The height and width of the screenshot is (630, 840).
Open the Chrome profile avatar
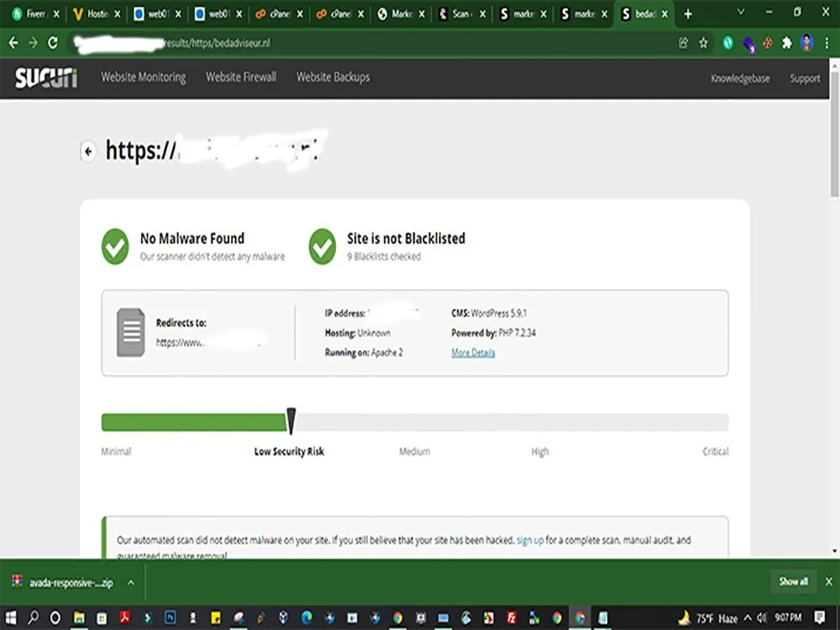[x=806, y=43]
